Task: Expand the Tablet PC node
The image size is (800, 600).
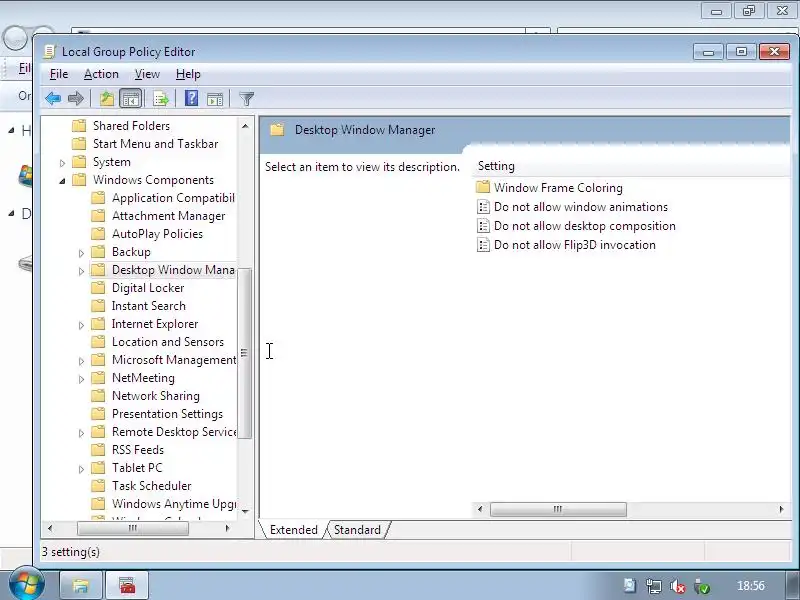Action: click(81, 468)
